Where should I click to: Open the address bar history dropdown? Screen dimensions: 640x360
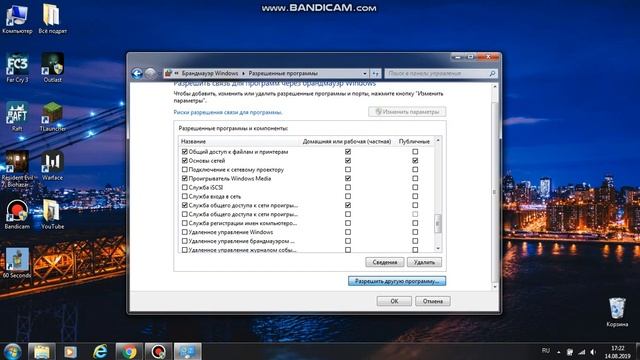click(x=364, y=73)
